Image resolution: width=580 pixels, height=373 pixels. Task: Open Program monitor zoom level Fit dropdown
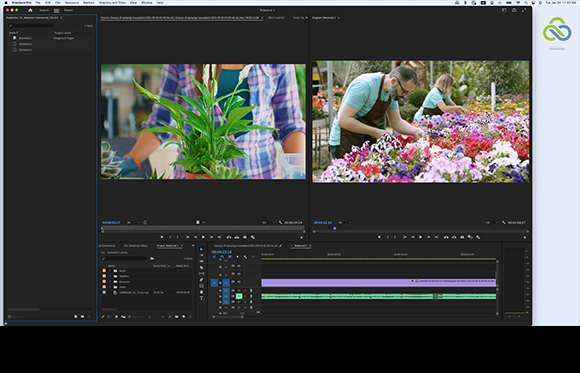click(344, 222)
